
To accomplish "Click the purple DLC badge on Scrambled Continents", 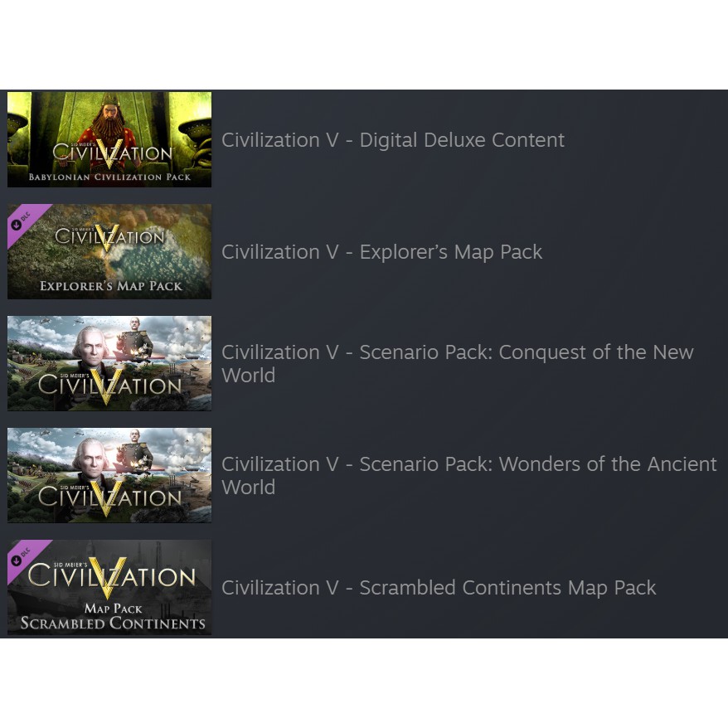I will (23, 556).
